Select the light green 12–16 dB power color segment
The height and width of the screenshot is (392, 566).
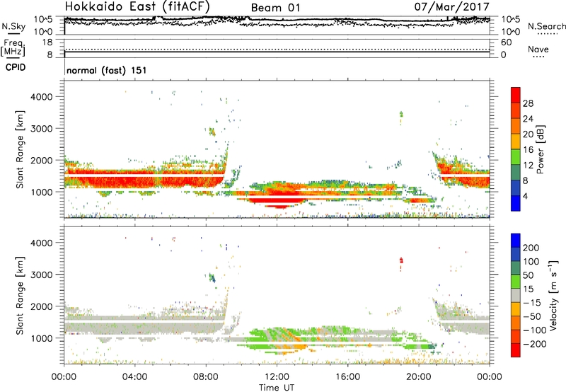pos(516,156)
